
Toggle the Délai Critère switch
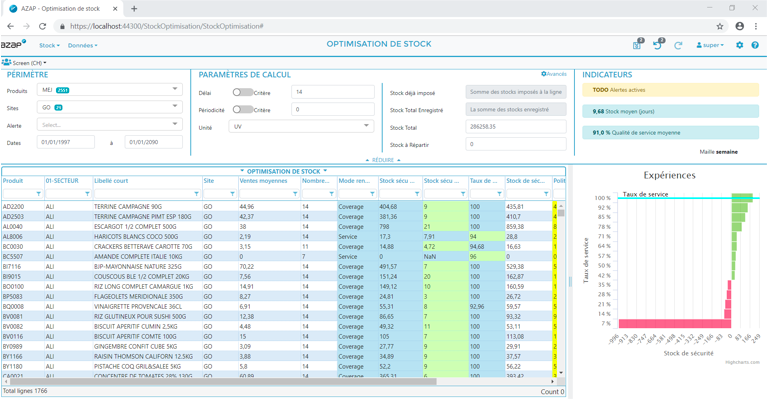click(x=242, y=92)
